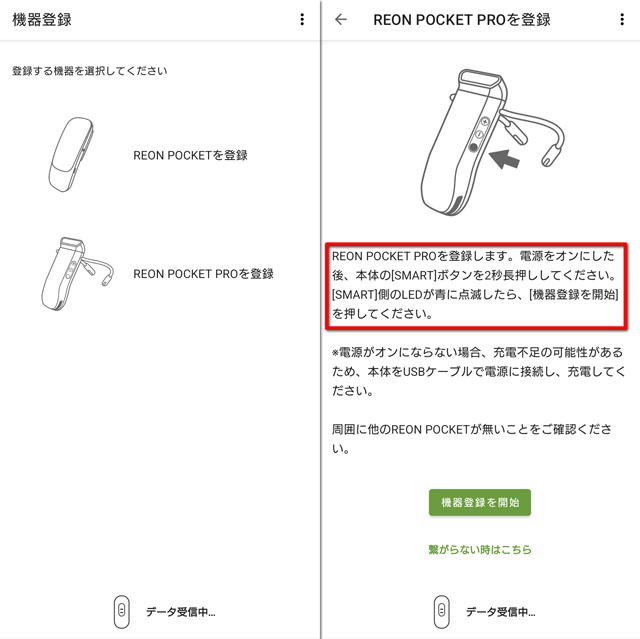This screenshot has height=639, width=640.
Task: Tap the large REON POCKET PRO illustration
Action: pyautogui.click(x=493, y=142)
